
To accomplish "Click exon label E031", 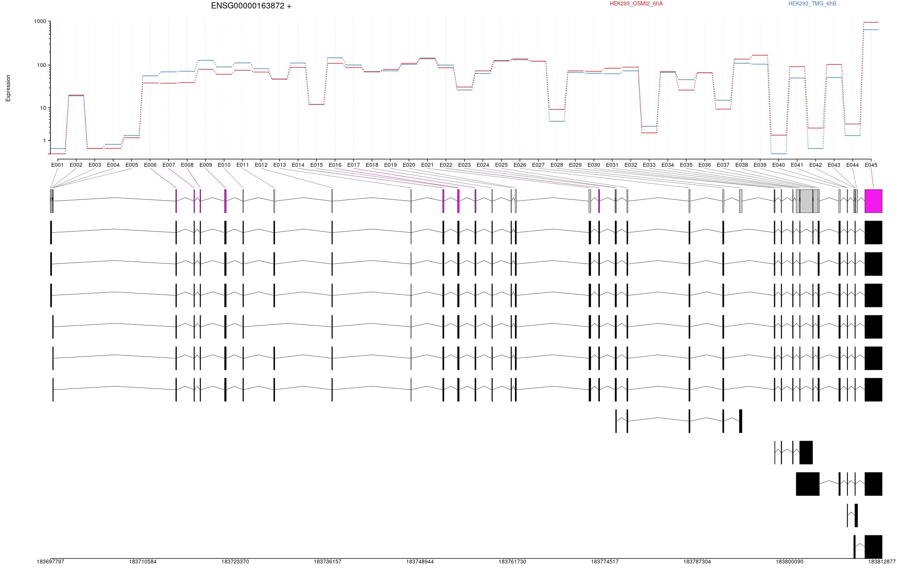I will tap(612, 165).
